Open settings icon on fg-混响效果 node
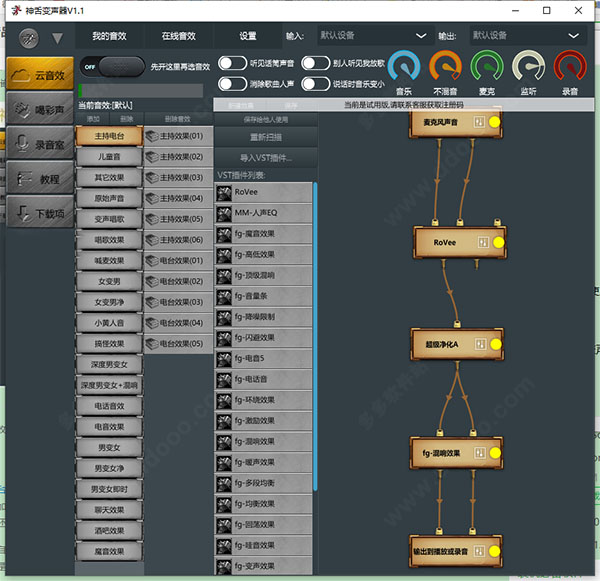 479,453
